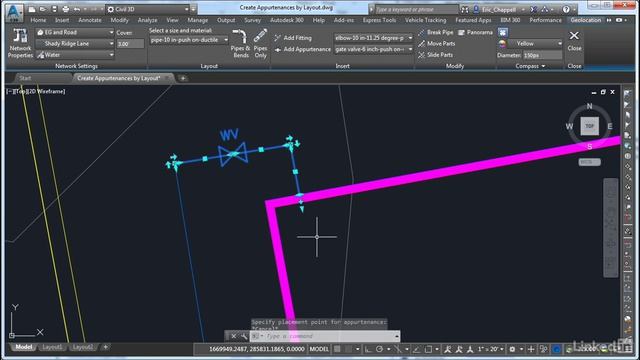Open the workspace switching gear icon

click(512, 349)
